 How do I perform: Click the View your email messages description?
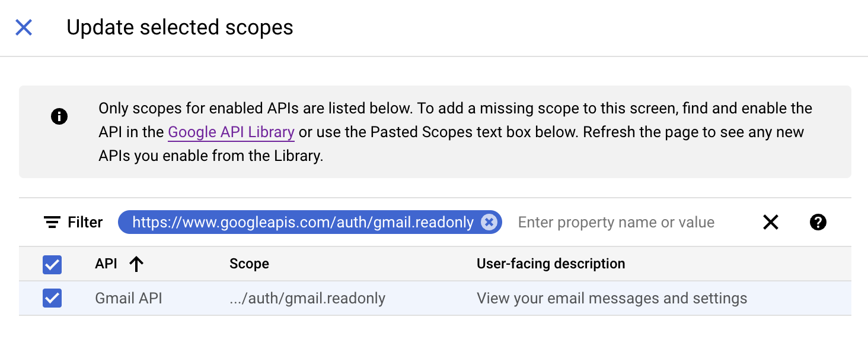(x=612, y=298)
